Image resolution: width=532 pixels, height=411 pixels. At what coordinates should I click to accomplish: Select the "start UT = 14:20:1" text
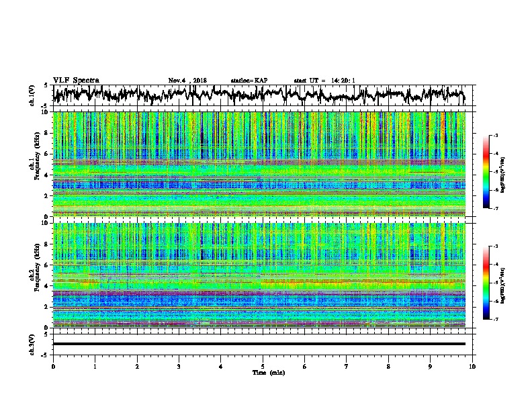[x=324, y=81]
